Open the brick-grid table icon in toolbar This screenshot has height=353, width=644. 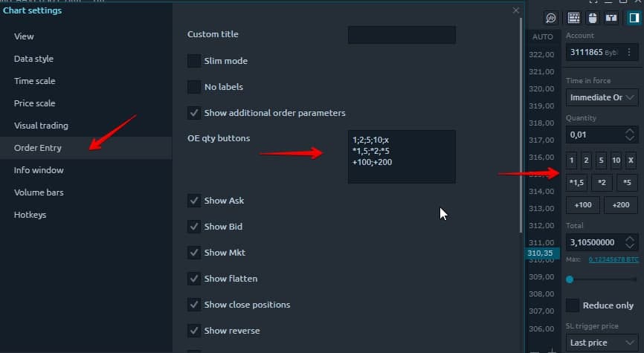click(x=573, y=17)
